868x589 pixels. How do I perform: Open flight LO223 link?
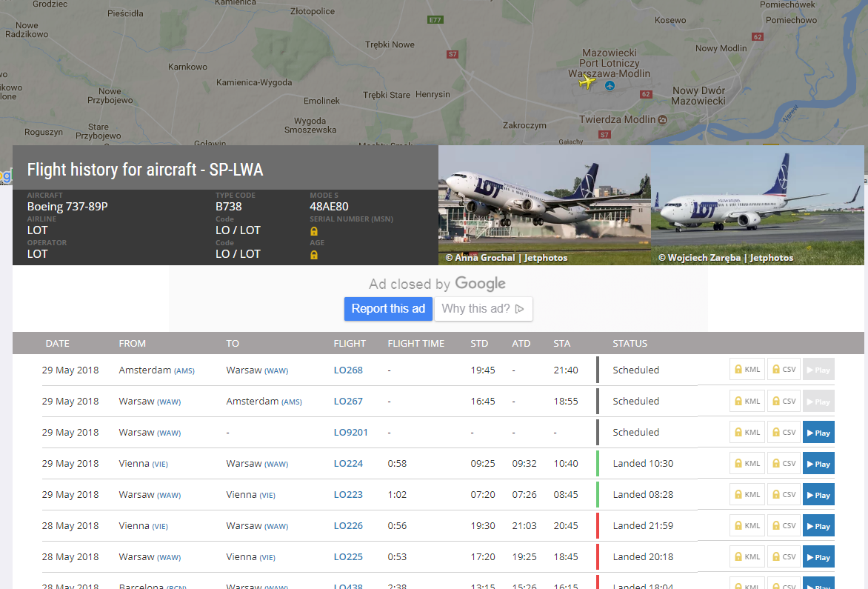pos(348,494)
